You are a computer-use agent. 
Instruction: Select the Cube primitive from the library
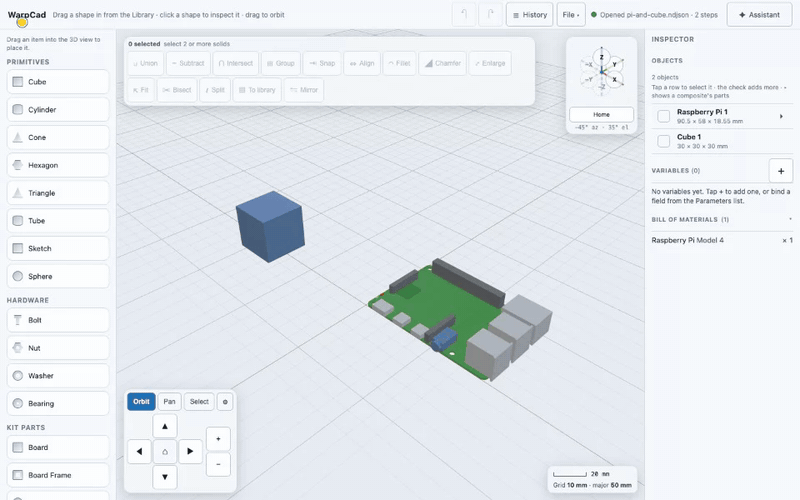(58, 82)
